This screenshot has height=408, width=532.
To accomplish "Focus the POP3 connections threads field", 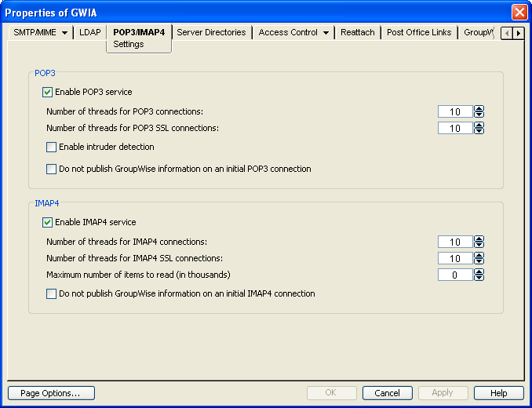I will coord(455,111).
